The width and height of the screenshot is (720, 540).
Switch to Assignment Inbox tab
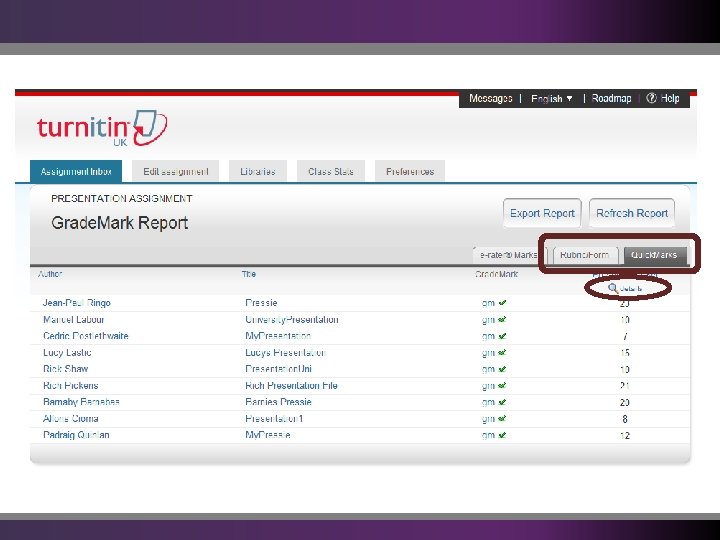(76, 171)
